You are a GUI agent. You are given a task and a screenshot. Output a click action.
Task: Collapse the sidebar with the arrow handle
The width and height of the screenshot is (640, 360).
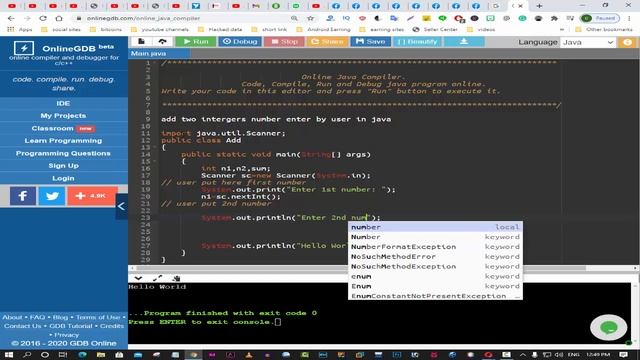point(122,207)
